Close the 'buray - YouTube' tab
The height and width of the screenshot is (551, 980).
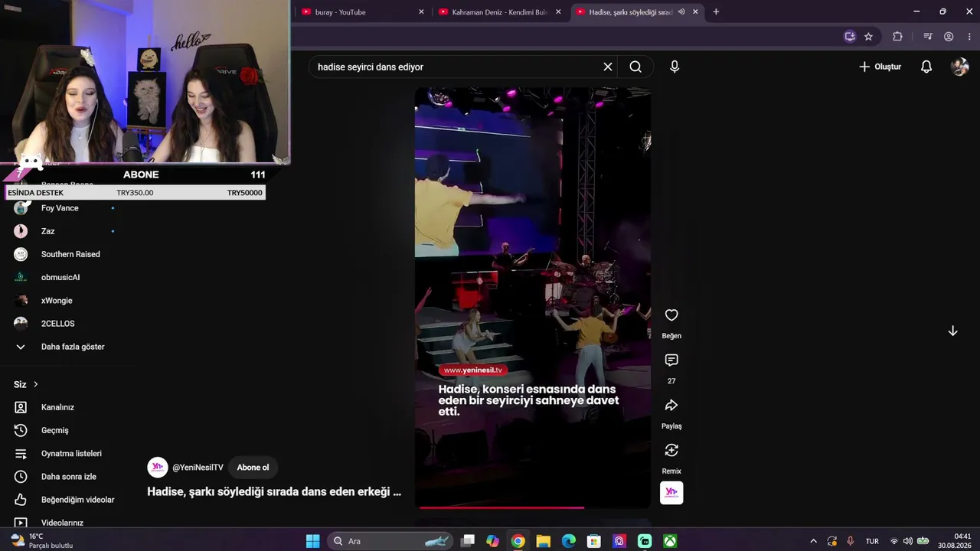pyautogui.click(x=421, y=11)
